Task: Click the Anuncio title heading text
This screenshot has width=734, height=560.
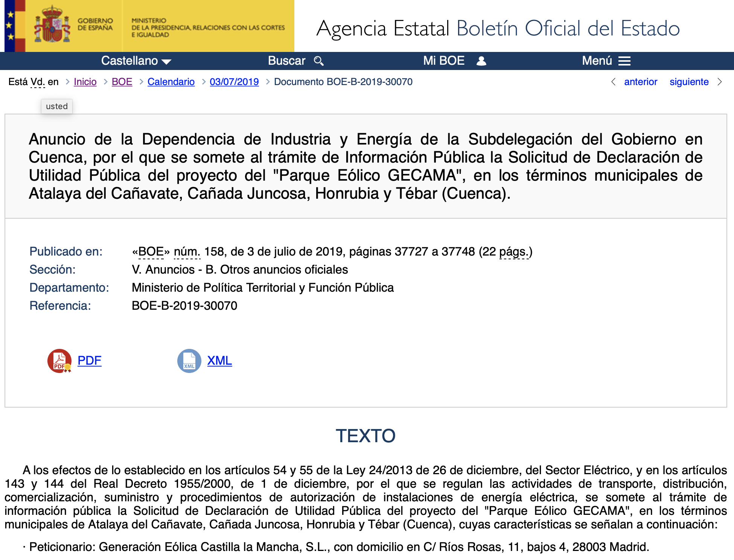Action: coord(365,166)
